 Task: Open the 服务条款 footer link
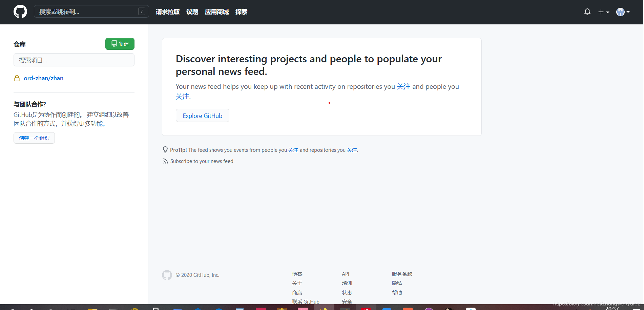tap(402, 274)
